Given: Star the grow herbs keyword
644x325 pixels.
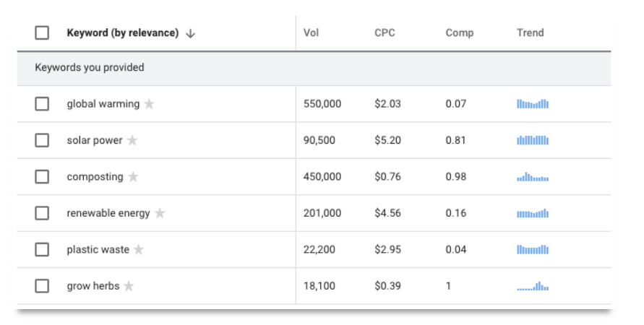Looking at the screenshot, I should pyautogui.click(x=129, y=285).
